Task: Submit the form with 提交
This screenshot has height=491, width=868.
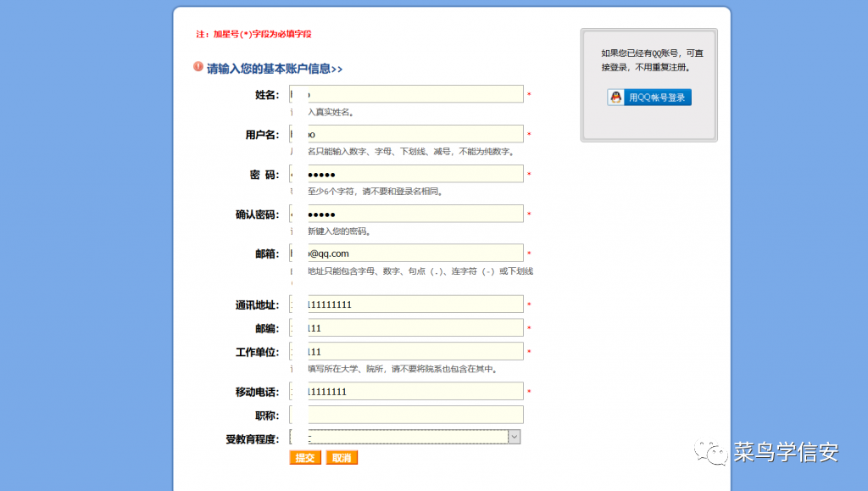Action: (305, 458)
